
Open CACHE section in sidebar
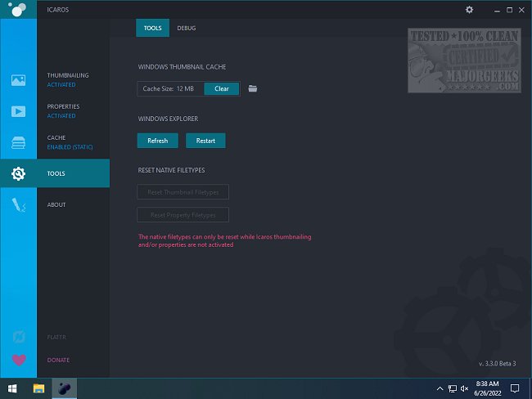tap(56, 137)
